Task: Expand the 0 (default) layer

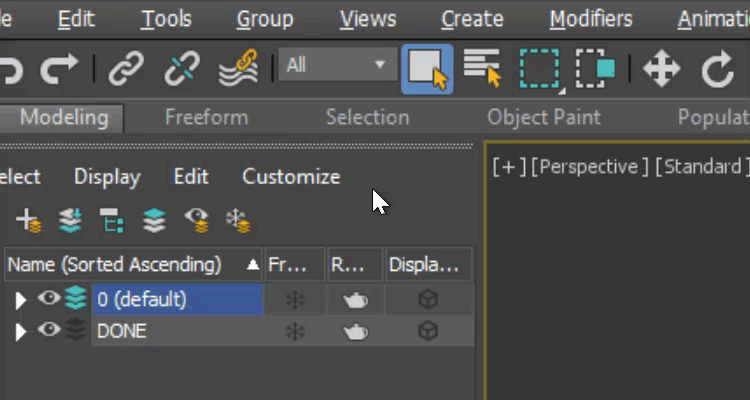Action: pyautogui.click(x=20, y=299)
